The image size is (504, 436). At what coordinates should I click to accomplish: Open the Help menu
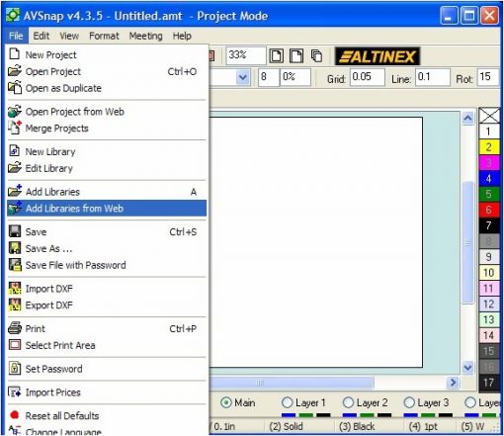pos(182,36)
